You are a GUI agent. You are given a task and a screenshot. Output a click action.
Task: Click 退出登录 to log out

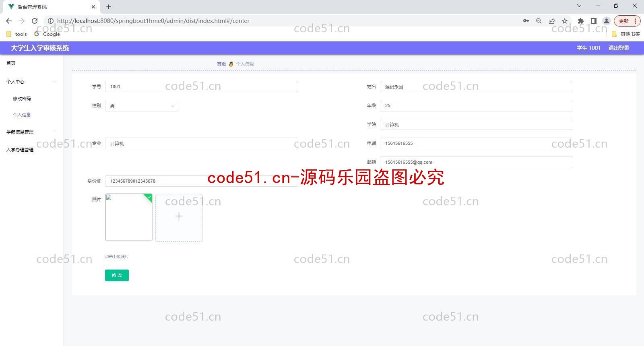619,48
